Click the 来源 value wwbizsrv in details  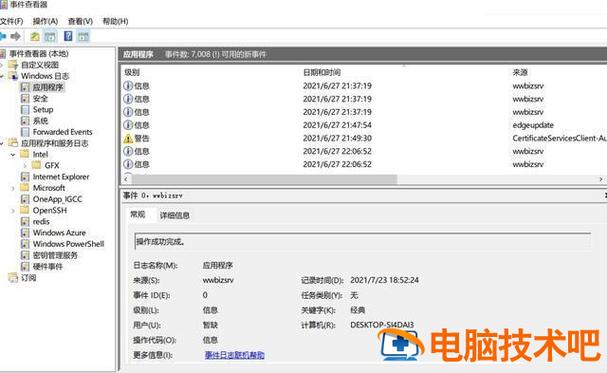tap(218, 280)
